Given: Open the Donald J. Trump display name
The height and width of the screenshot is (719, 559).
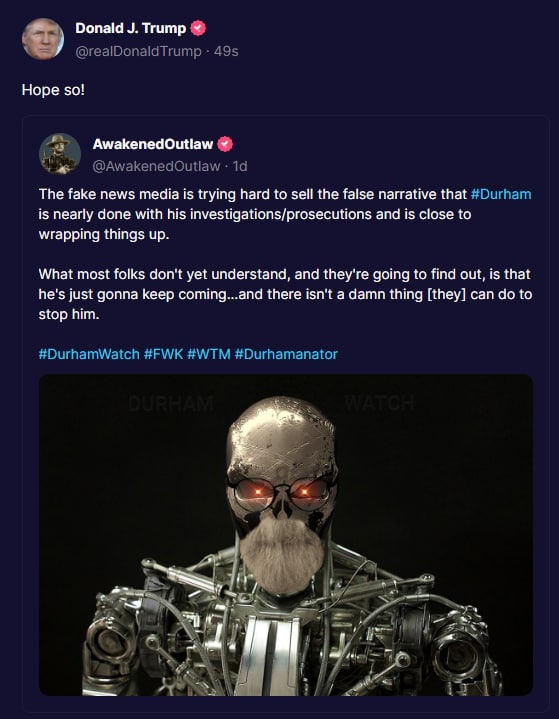Looking at the screenshot, I should click(x=131, y=28).
